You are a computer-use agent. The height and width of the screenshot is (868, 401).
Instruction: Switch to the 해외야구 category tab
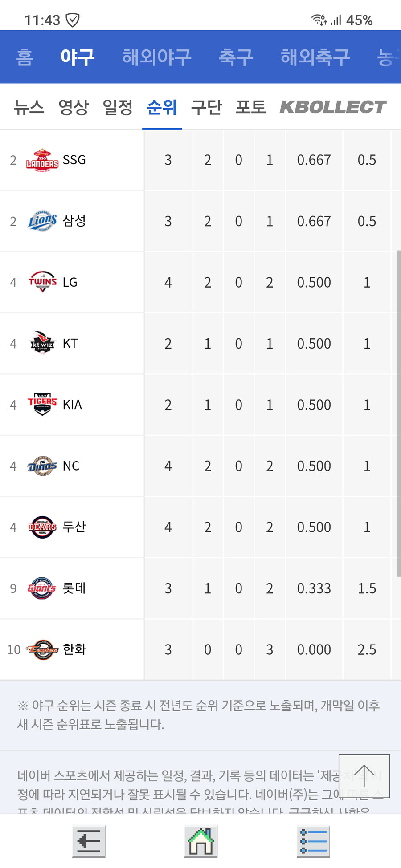pos(156,57)
